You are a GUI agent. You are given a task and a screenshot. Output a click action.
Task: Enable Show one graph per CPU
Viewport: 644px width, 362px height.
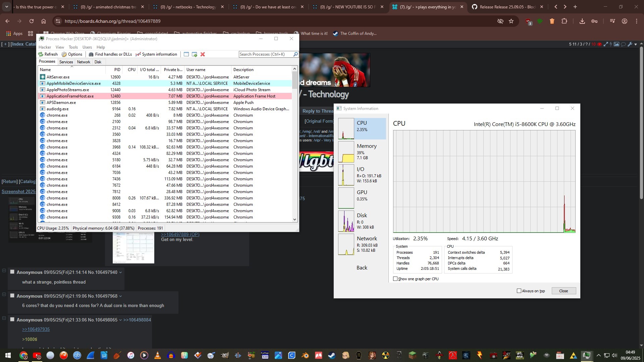pos(395,279)
